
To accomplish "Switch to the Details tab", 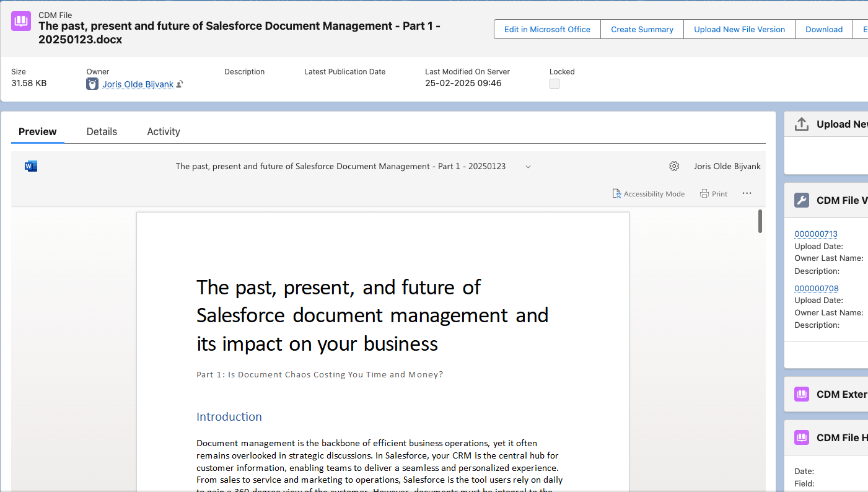I will tap(102, 131).
